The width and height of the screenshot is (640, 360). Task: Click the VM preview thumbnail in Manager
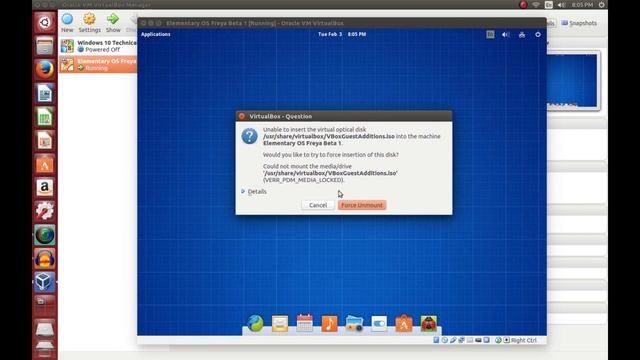tap(571, 80)
